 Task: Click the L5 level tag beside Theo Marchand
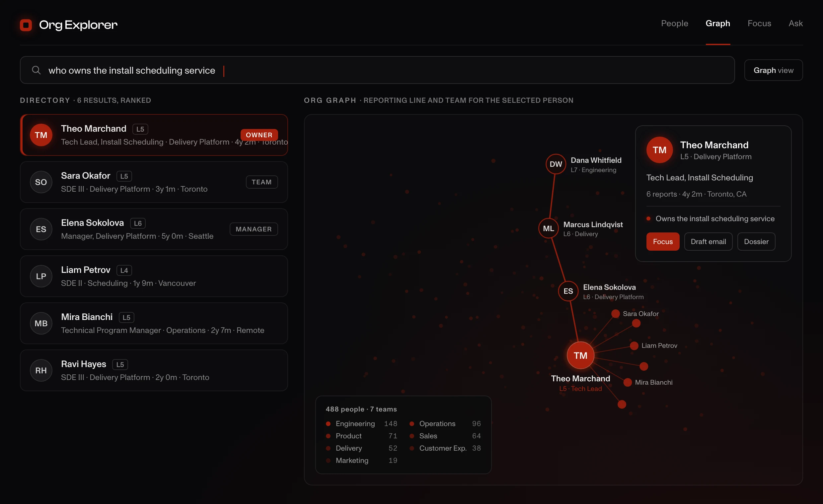point(140,129)
